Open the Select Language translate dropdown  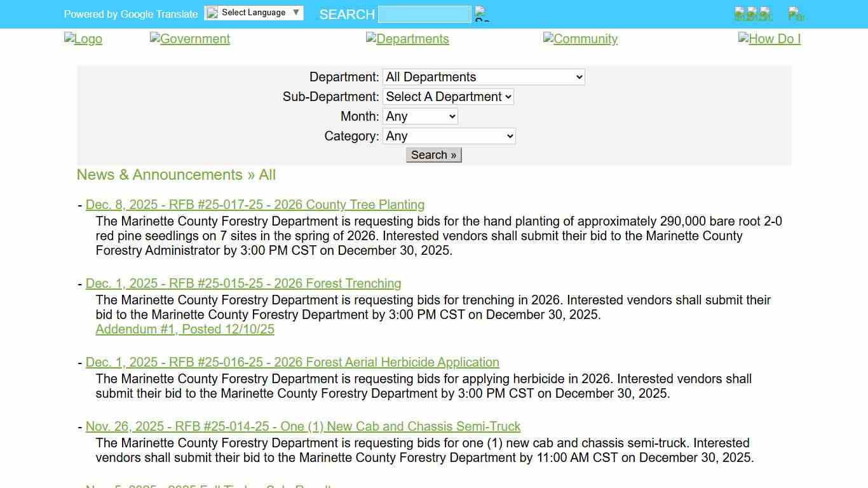pyautogui.click(x=254, y=13)
